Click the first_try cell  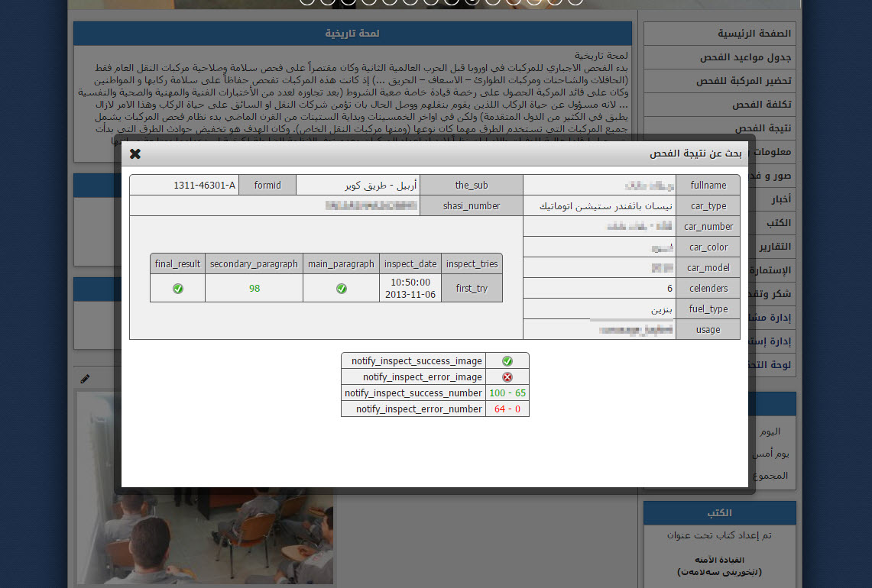click(472, 289)
